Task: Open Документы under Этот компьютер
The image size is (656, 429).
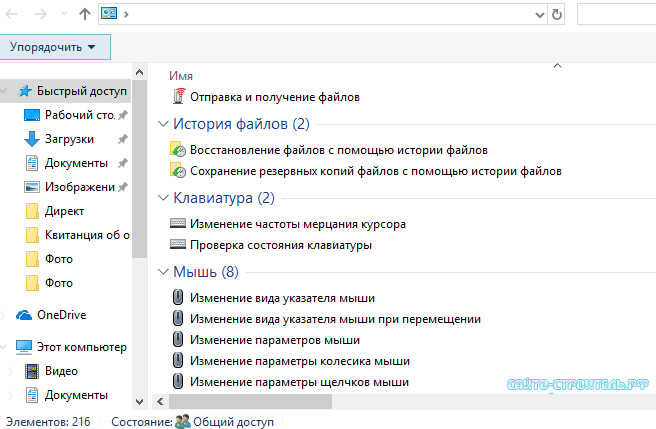Action: pyautogui.click(x=77, y=395)
